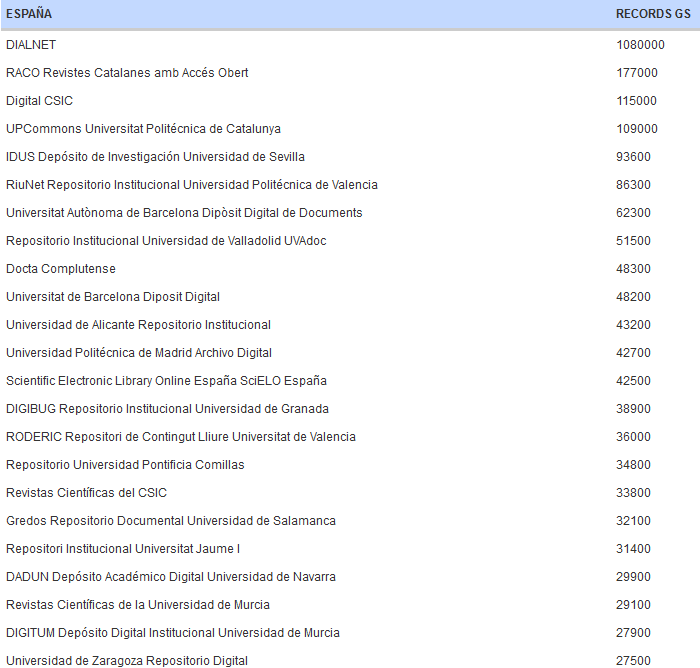Viewport: 700px width, 668px height.
Task: Select the value 1080000
Action: click(x=640, y=45)
